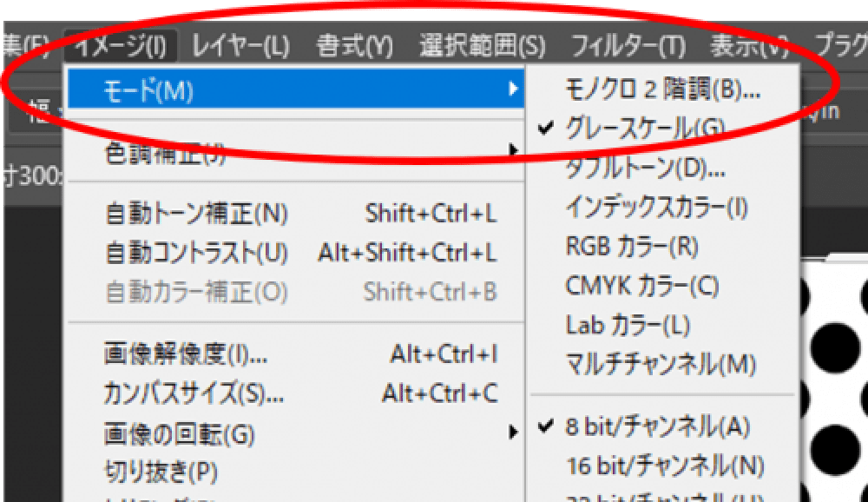Open 画像解像度(I)... dialog

tap(296, 353)
